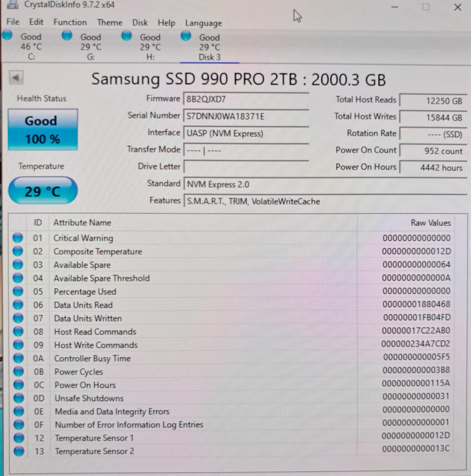Image resolution: width=471 pixels, height=476 pixels.
Task: Click the Good 100 % health status button
Action: pyautogui.click(x=43, y=129)
